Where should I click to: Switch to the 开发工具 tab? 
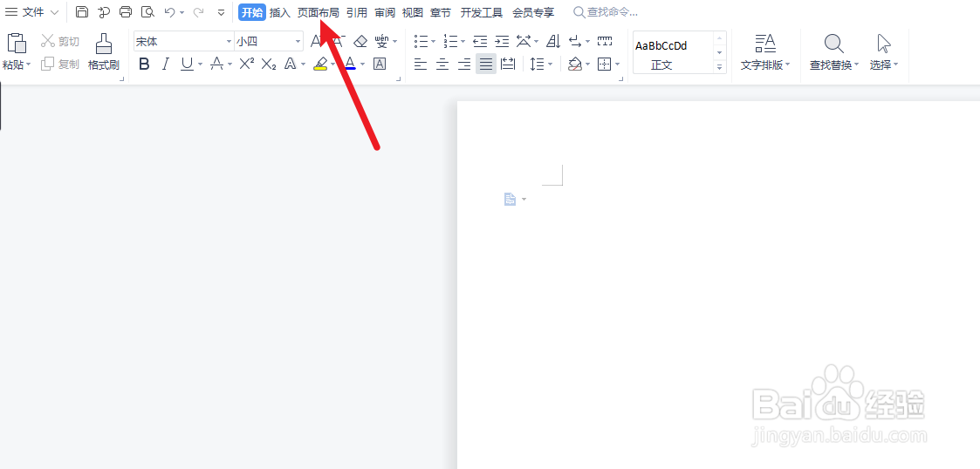click(482, 12)
